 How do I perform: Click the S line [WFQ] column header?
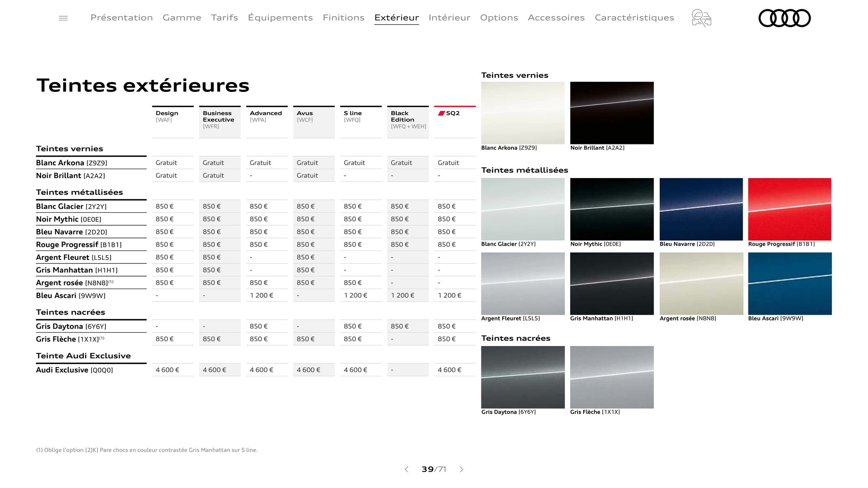[361, 122]
